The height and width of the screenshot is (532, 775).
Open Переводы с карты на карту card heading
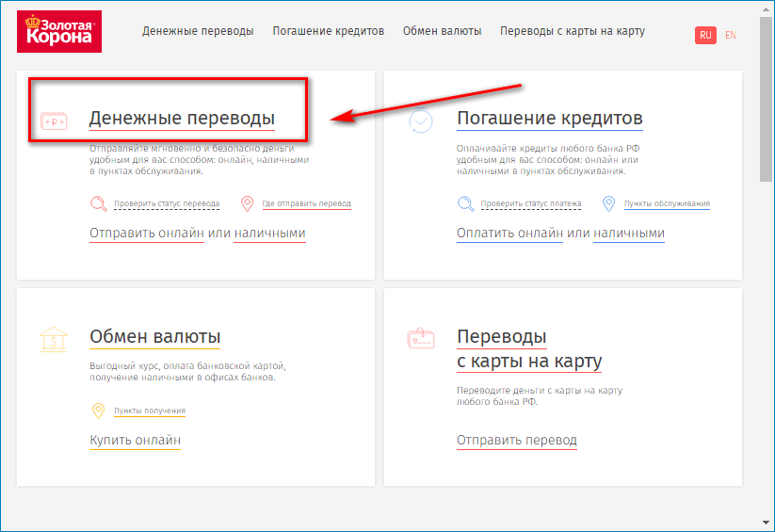tap(529, 348)
